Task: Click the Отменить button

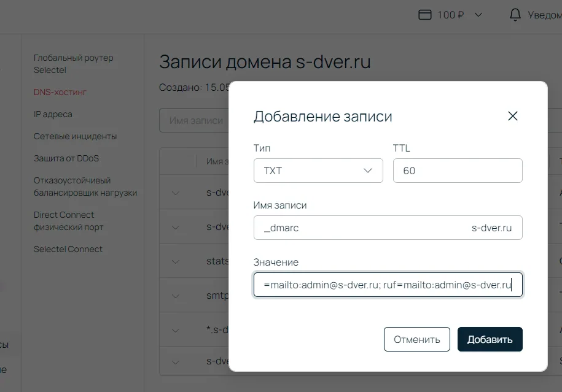Action: (x=416, y=339)
